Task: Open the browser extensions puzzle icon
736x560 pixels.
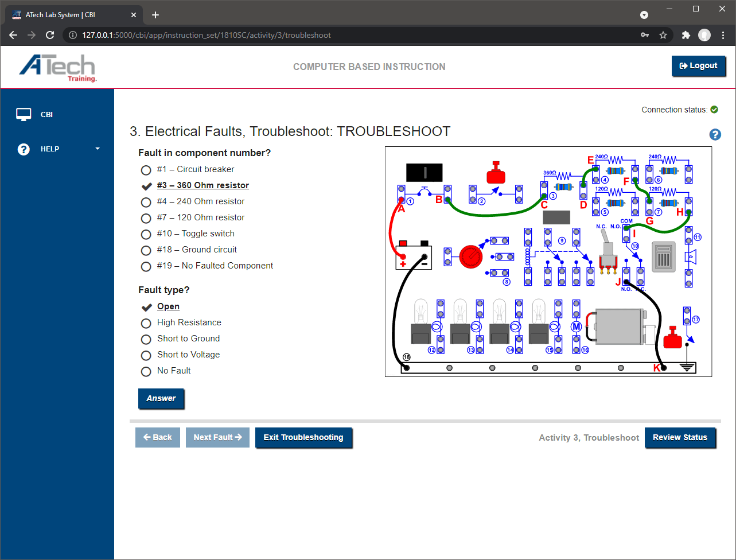Action: [x=686, y=35]
